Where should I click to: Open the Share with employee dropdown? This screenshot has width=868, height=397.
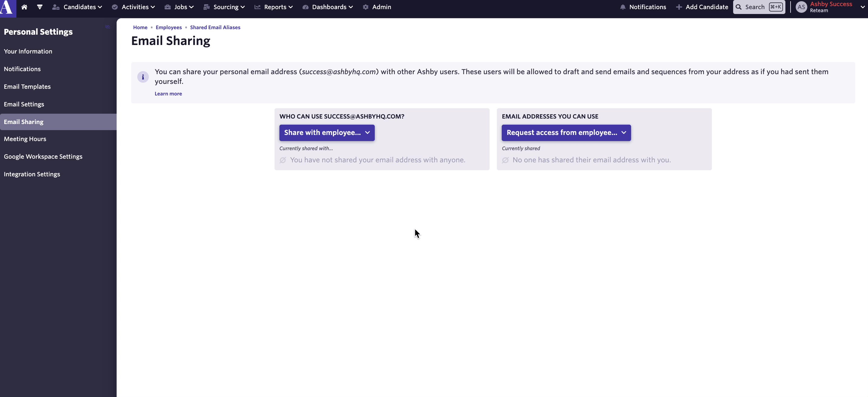(326, 133)
